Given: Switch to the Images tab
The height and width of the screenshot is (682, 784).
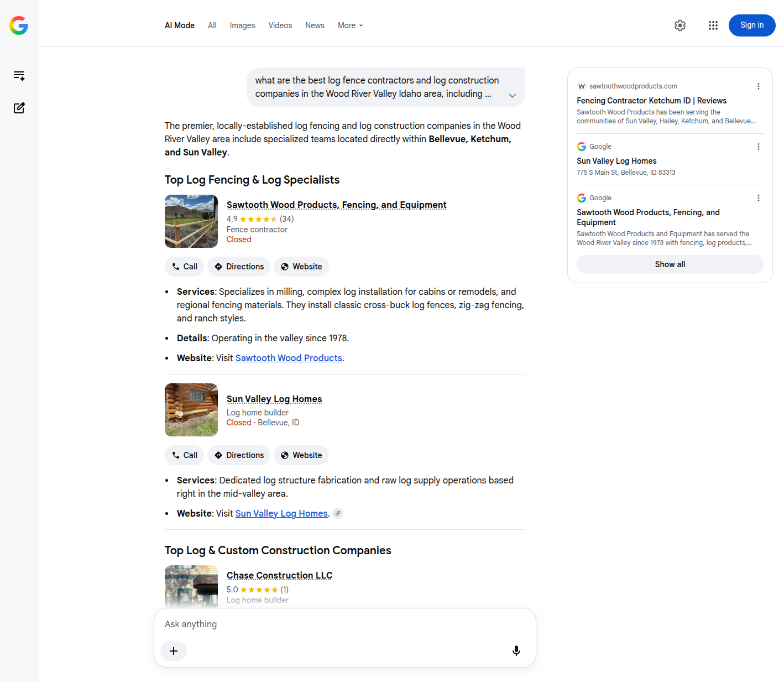Looking at the screenshot, I should point(242,25).
